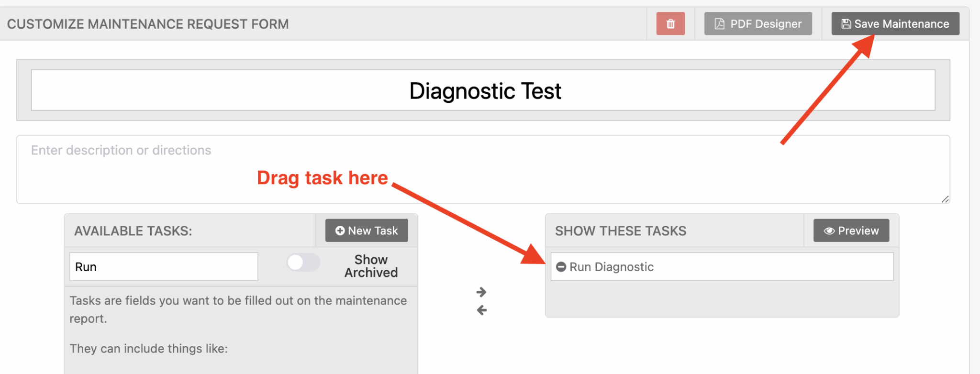The image size is (980, 374).
Task: Click the 'They can include things like' text
Action: (149, 349)
